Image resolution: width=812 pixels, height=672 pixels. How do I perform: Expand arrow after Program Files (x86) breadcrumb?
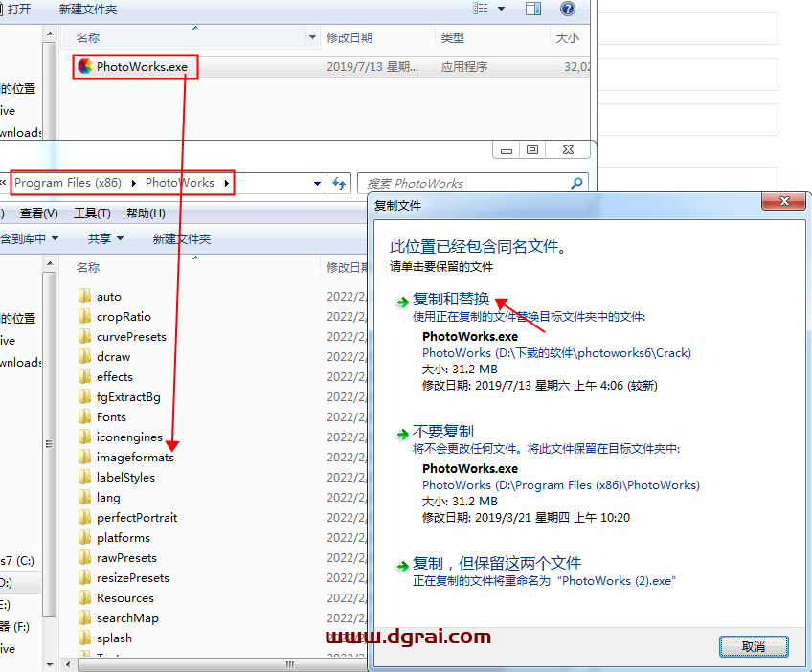[x=134, y=183]
